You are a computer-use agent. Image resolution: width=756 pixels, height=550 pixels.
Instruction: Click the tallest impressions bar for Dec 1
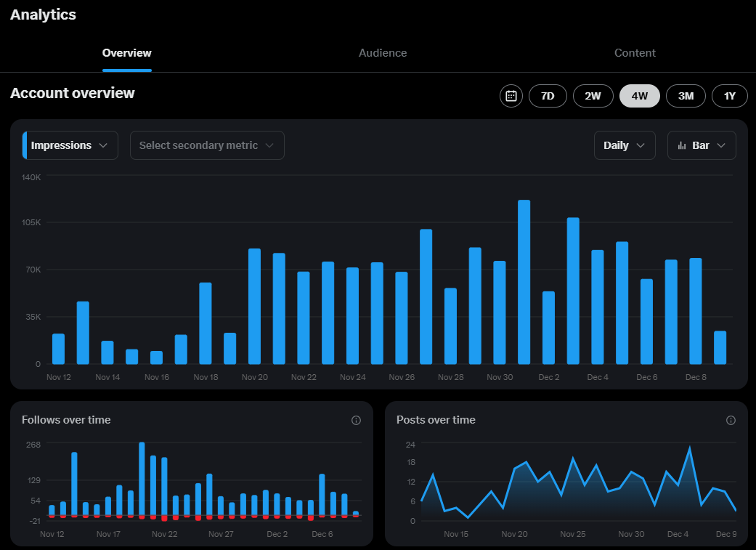[x=524, y=282]
